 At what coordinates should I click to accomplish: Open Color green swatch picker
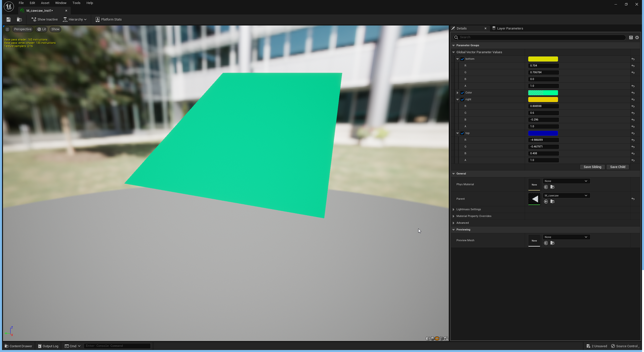543,93
